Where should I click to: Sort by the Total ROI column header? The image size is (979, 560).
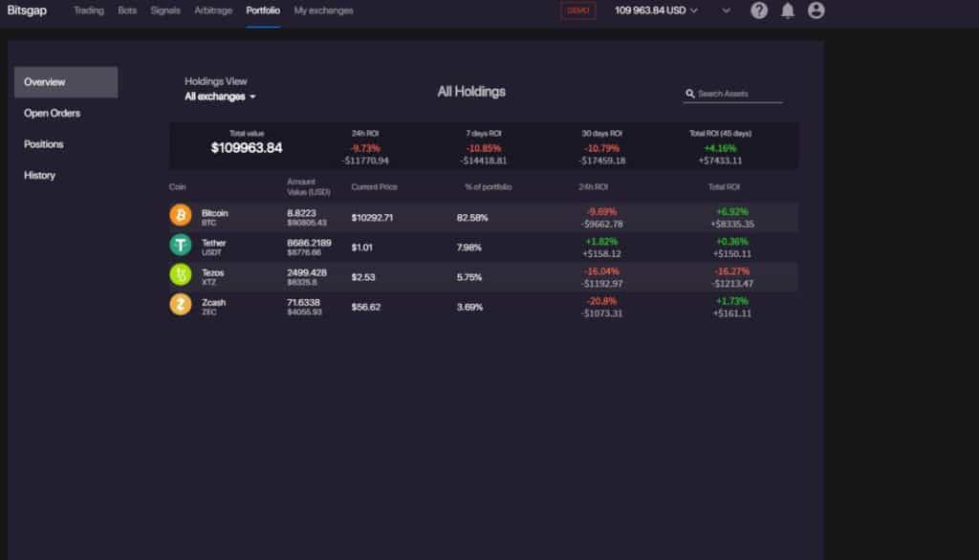click(724, 187)
